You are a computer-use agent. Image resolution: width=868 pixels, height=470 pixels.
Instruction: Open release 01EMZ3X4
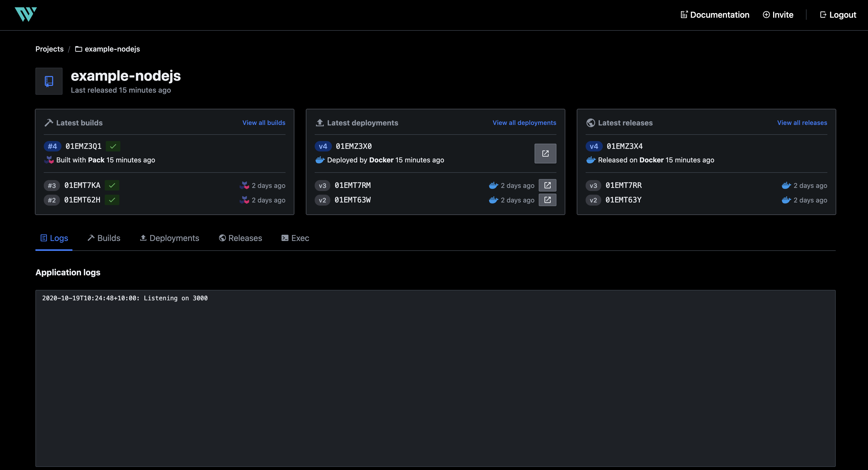point(624,146)
